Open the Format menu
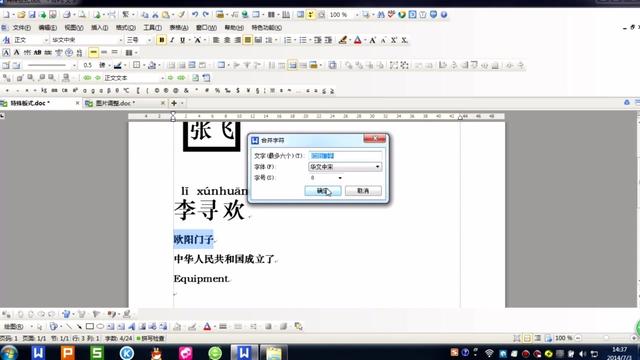The image size is (640, 360). pos(125,28)
